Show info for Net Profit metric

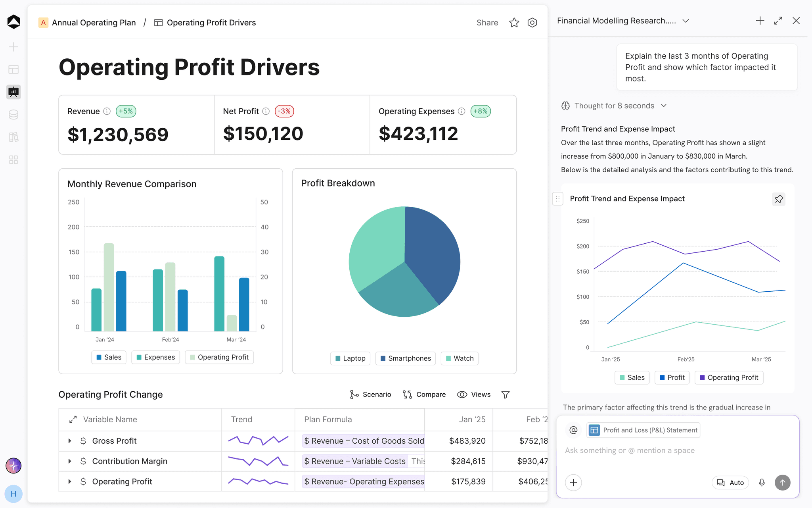click(266, 111)
